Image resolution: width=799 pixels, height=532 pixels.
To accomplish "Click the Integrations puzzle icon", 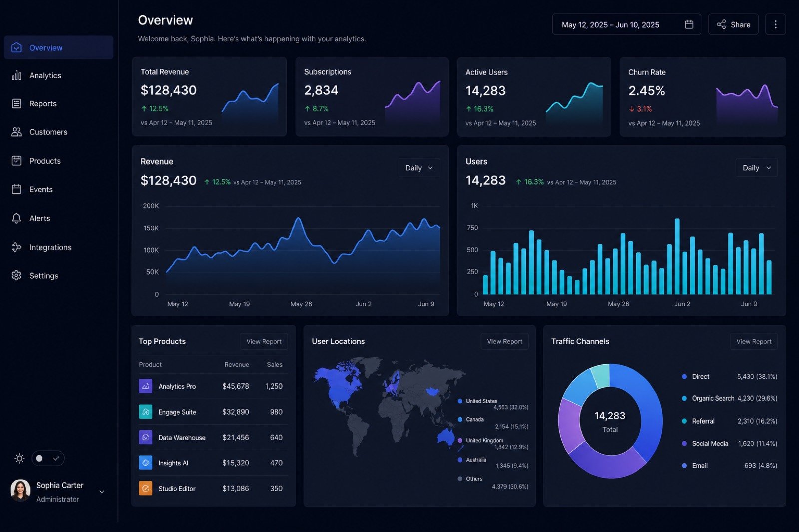I will click(x=16, y=247).
